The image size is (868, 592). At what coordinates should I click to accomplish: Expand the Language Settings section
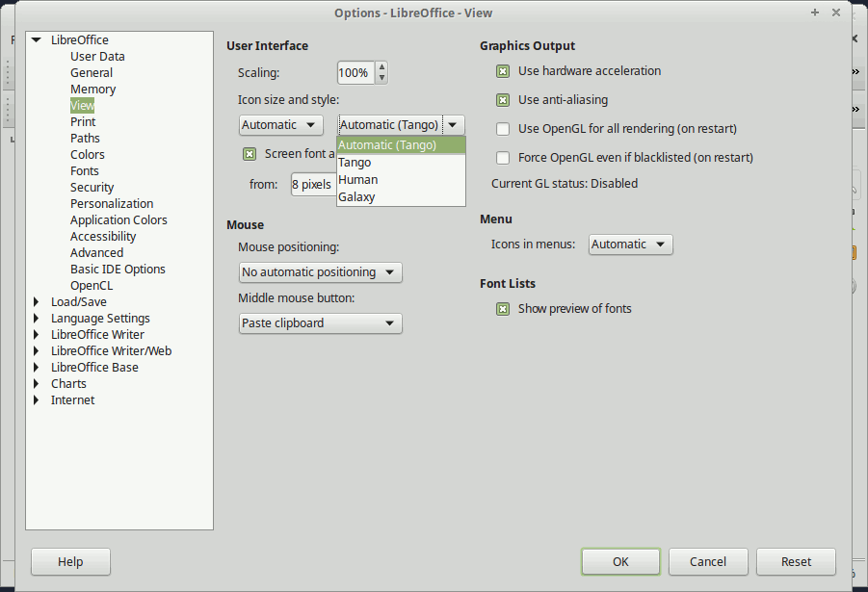click(36, 318)
